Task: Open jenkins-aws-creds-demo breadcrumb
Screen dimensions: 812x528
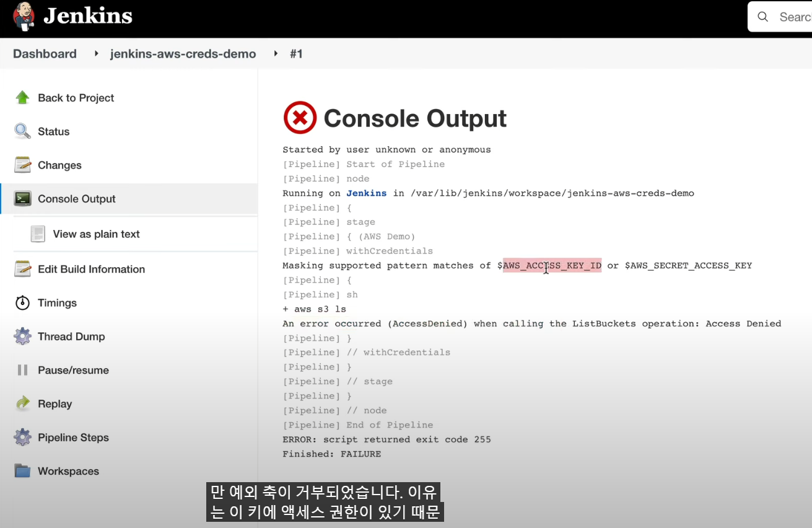Action: coord(183,54)
